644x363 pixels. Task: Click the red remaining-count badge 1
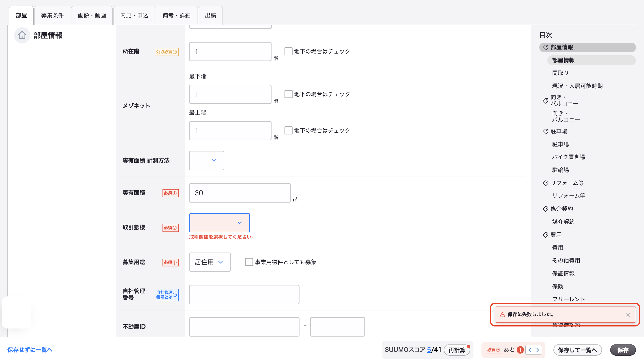520,350
